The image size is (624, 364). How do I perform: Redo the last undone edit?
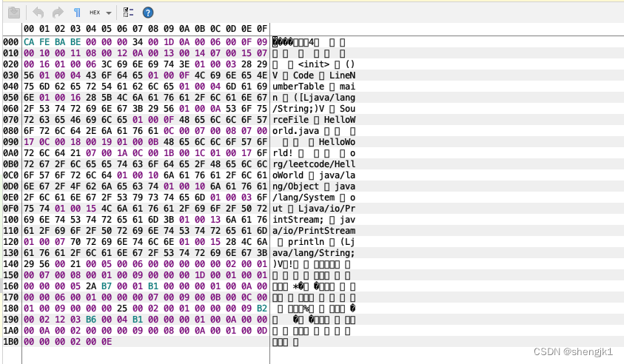(x=58, y=13)
